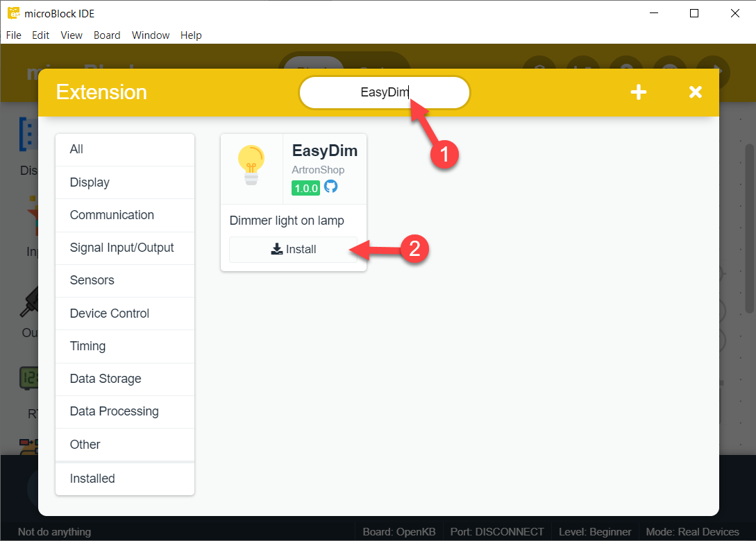Screen dimensions: 756x541
Task: Open the View menu
Action: point(72,35)
